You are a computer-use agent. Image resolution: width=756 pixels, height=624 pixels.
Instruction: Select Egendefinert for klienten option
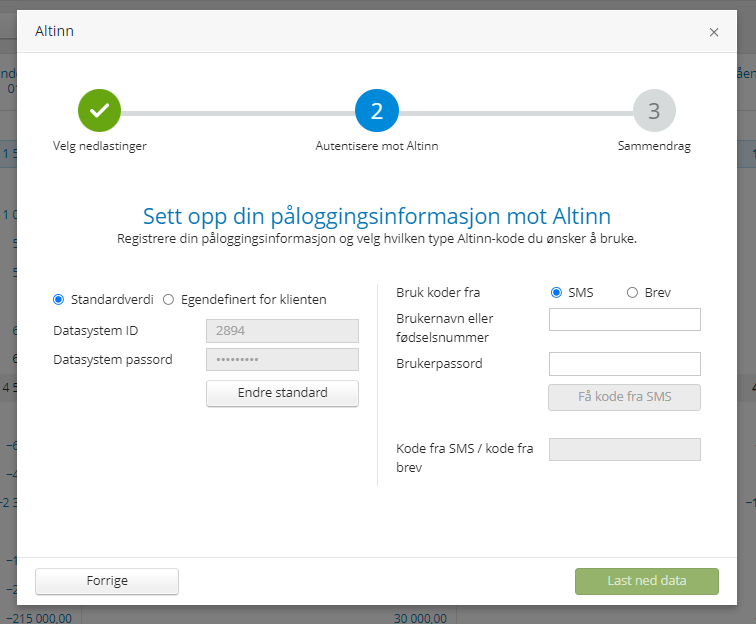coord(168,299)
